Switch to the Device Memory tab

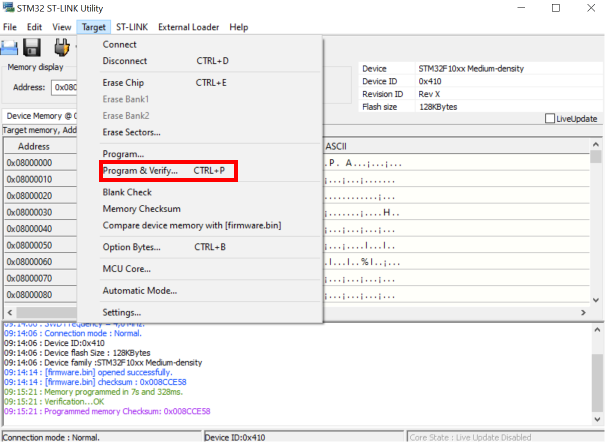38,116
